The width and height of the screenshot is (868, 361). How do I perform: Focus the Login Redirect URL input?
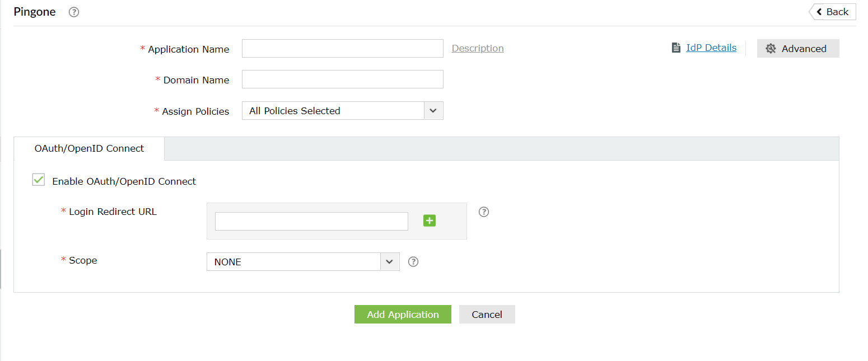click(x=311, y=222)
